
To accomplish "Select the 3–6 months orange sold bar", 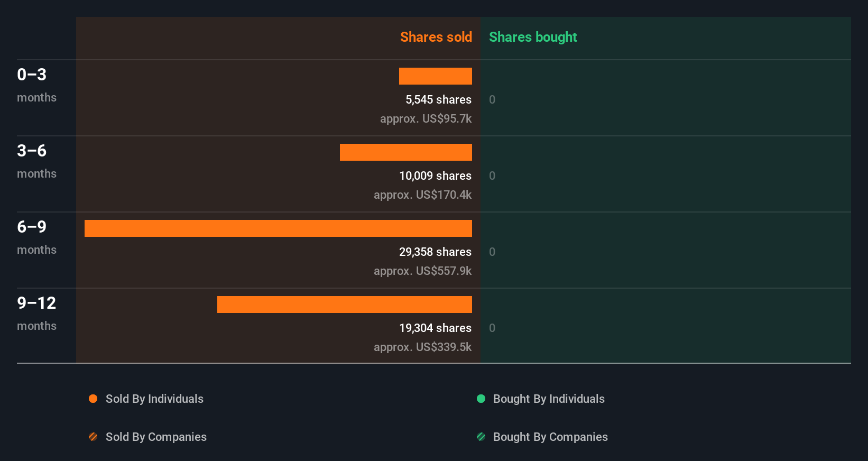I will point(406,152).
